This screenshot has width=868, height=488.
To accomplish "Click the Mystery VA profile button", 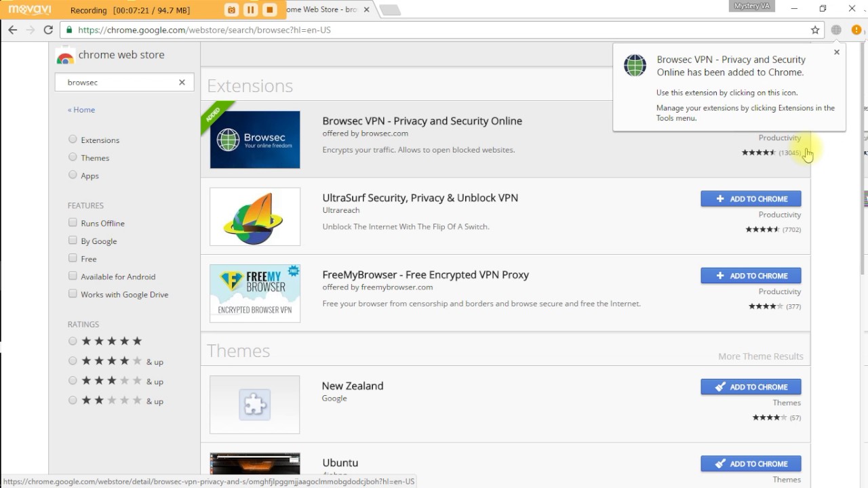I will click(751, 7).
